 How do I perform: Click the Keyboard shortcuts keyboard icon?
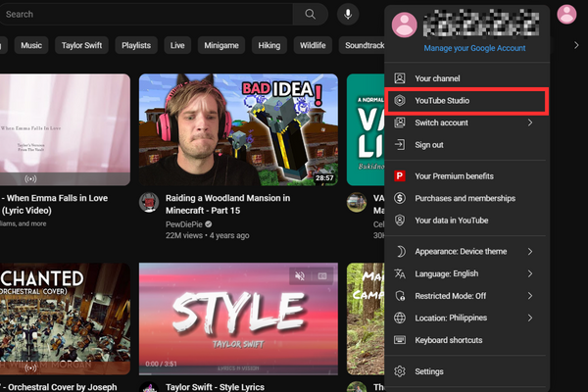pyautogui.click(x=400, y=340)
